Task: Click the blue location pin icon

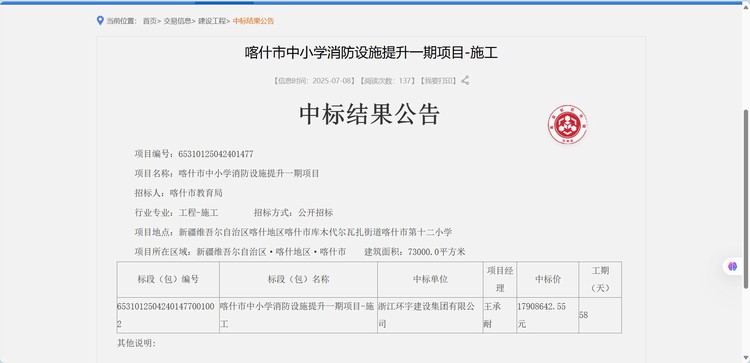Action: [x=100, y=21]
